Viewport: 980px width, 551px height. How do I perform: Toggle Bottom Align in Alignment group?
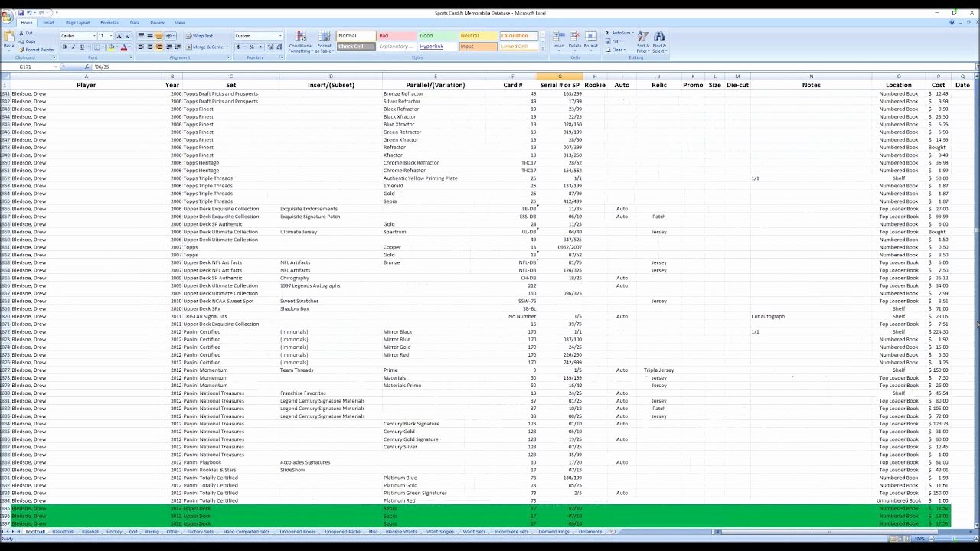[158, 36]
